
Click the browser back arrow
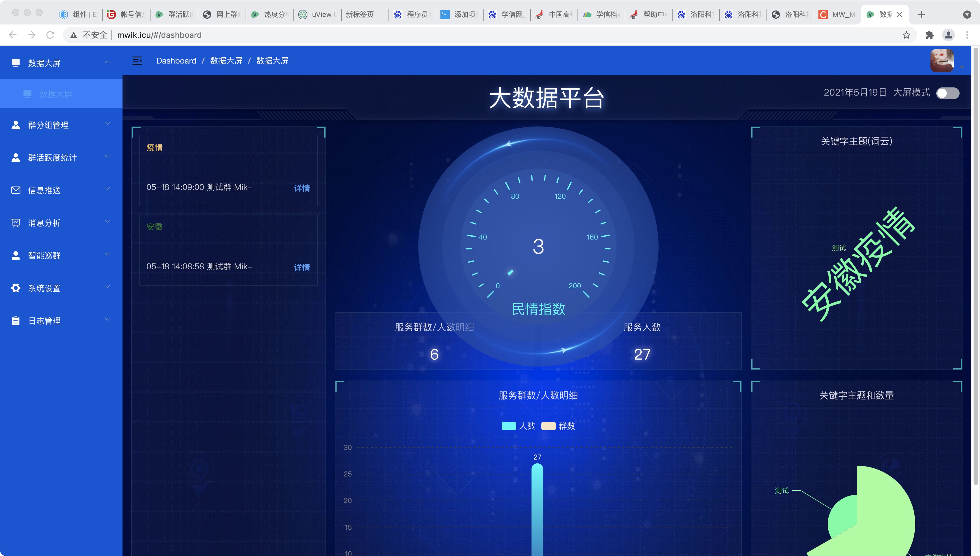pos(13,35)
